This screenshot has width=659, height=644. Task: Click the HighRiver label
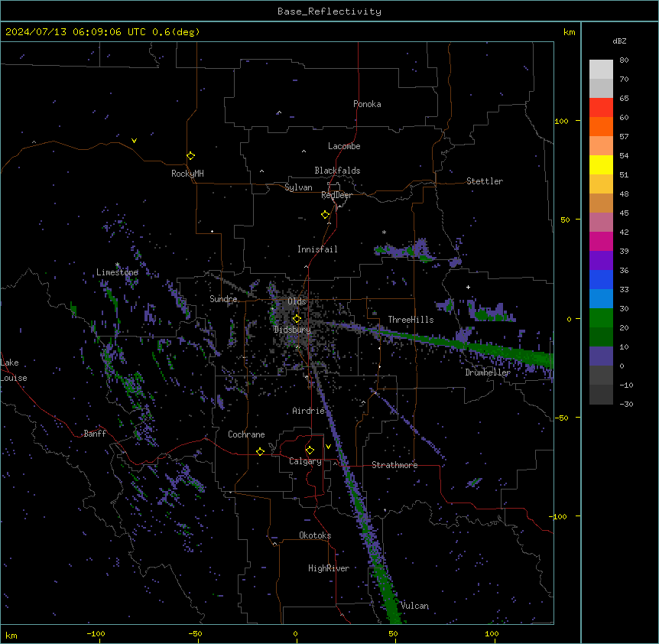pyautogui.click(x=329, y=568)
